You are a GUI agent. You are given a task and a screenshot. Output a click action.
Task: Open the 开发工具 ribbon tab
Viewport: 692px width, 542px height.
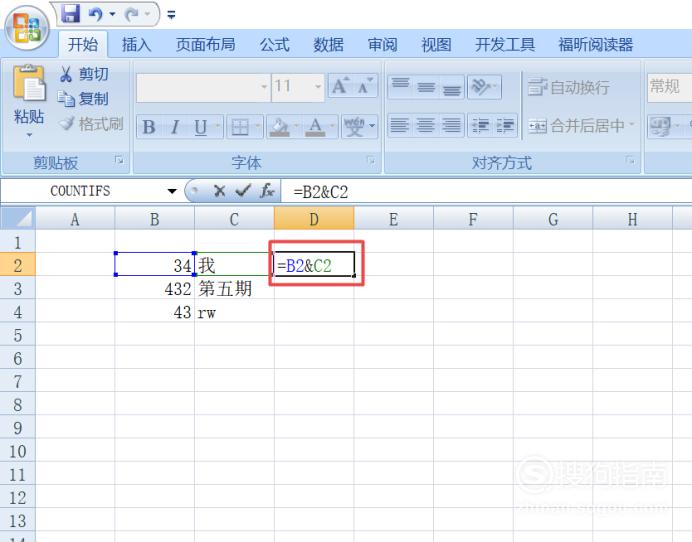tap(505, 44)
